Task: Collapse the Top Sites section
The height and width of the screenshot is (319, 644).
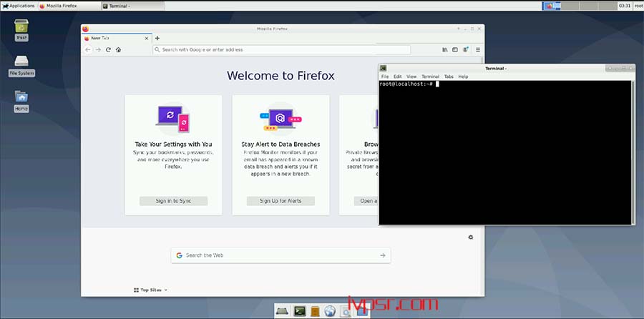Action: (x=151, y=290)
